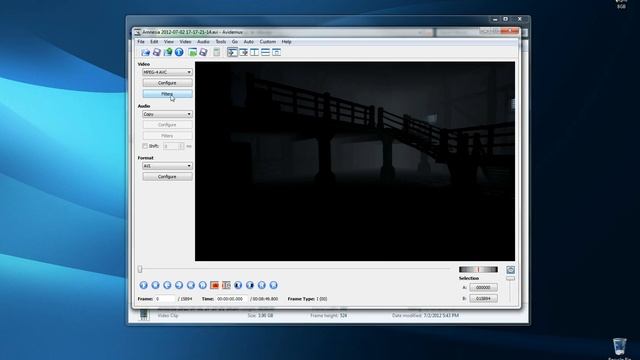Open the Audio codec dropdown set to Copy
Screen dimensions: 640x360
point(167,114)
